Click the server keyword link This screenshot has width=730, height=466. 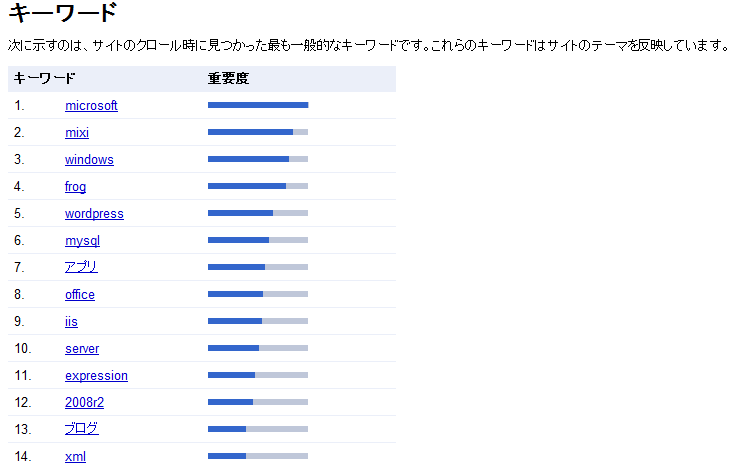(82, 348)
